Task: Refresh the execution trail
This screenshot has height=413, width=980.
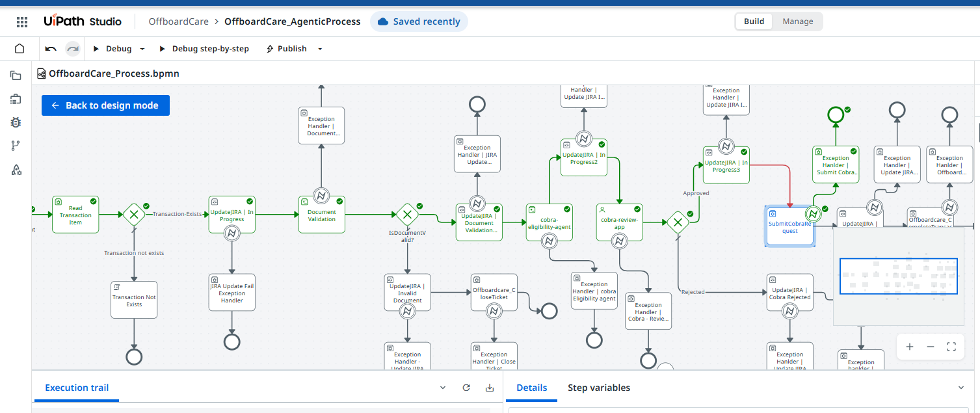Action: pos(466,388)
